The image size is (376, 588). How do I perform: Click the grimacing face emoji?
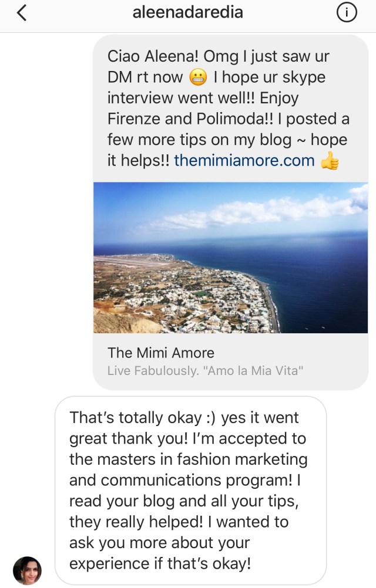pyautogui.click(x=197, y=77)
